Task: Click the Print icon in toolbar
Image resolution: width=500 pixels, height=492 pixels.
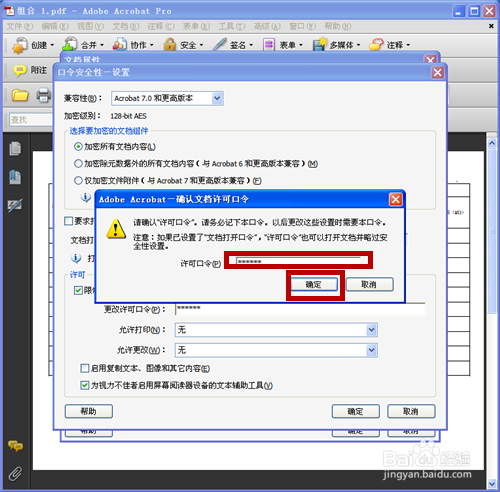Action: tap(44, 95)
